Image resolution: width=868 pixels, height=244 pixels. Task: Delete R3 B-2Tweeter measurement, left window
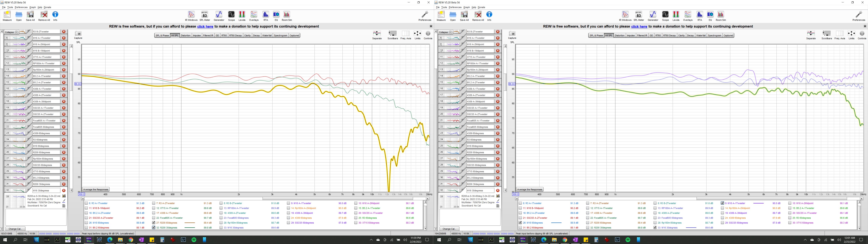tap(64, 32)
